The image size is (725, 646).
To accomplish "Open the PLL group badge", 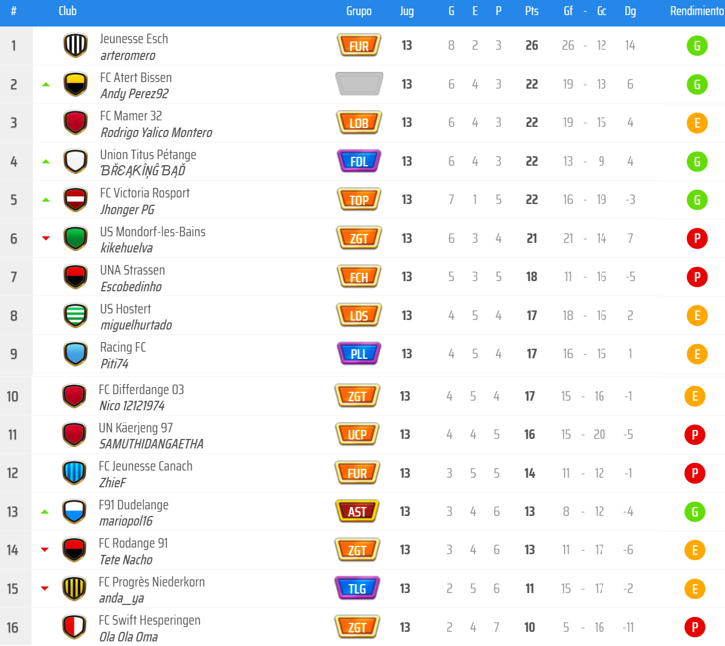I will coord(358,354).
